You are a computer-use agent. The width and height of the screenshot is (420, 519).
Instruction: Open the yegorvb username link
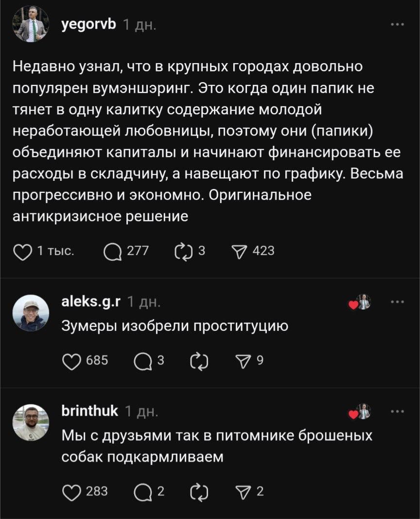(88, 25)
